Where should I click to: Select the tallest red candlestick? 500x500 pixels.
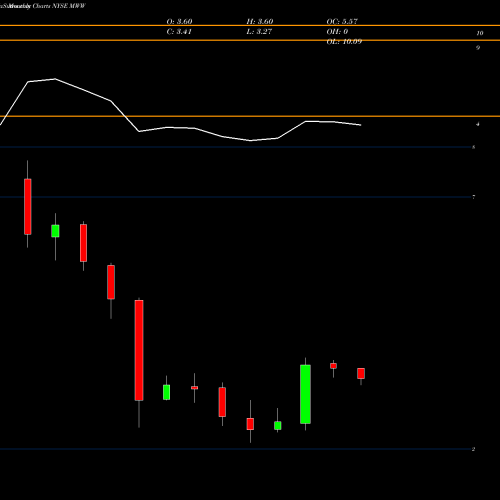pos(139,350)
